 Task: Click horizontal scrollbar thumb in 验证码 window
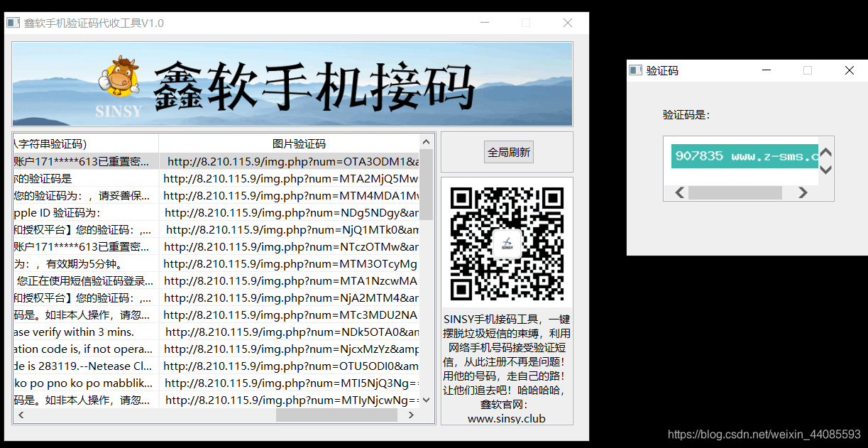(735, 192)
